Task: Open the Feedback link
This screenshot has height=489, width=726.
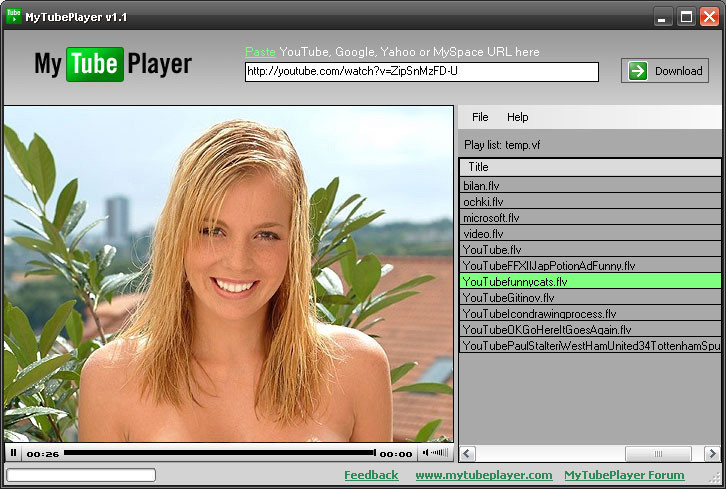Action: point(371,475)
